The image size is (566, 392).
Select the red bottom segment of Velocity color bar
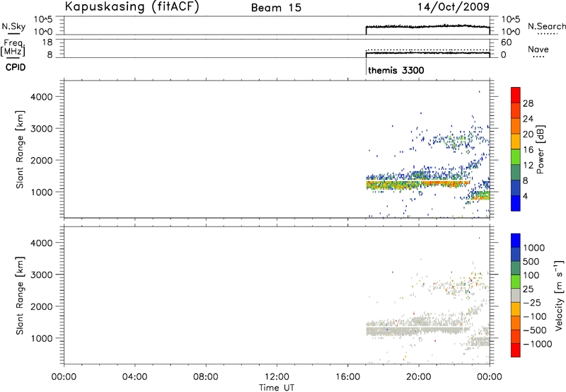(x=516, y=350)
